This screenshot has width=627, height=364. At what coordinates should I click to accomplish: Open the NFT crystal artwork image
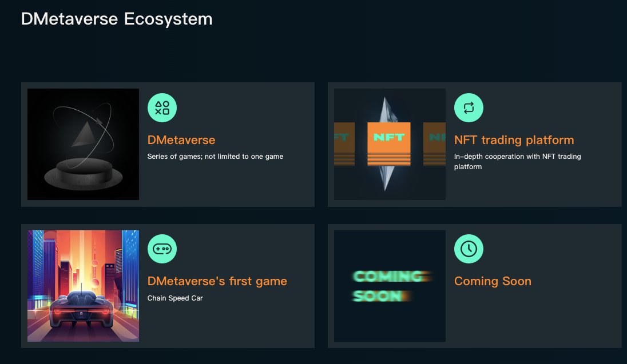[x=389, y=144]
